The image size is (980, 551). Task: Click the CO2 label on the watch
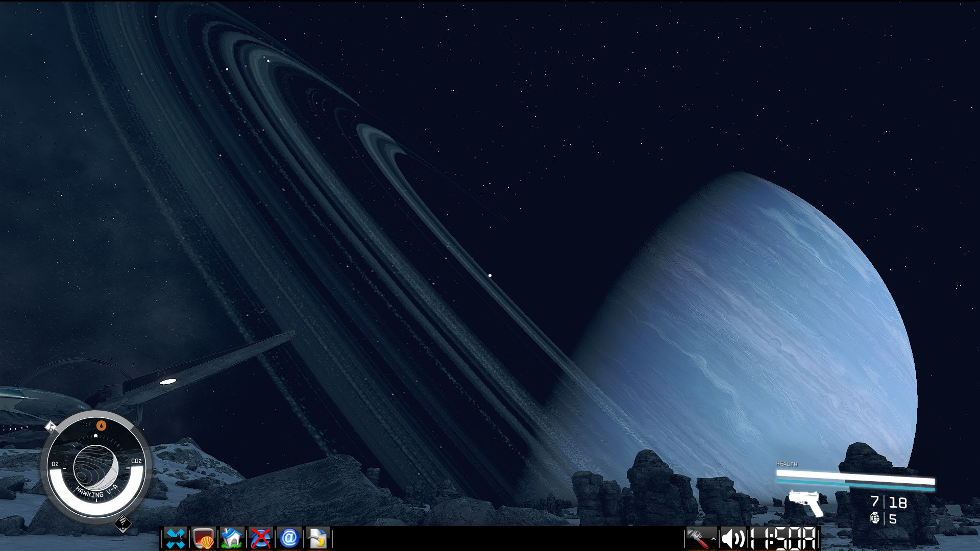click(136, 461)
